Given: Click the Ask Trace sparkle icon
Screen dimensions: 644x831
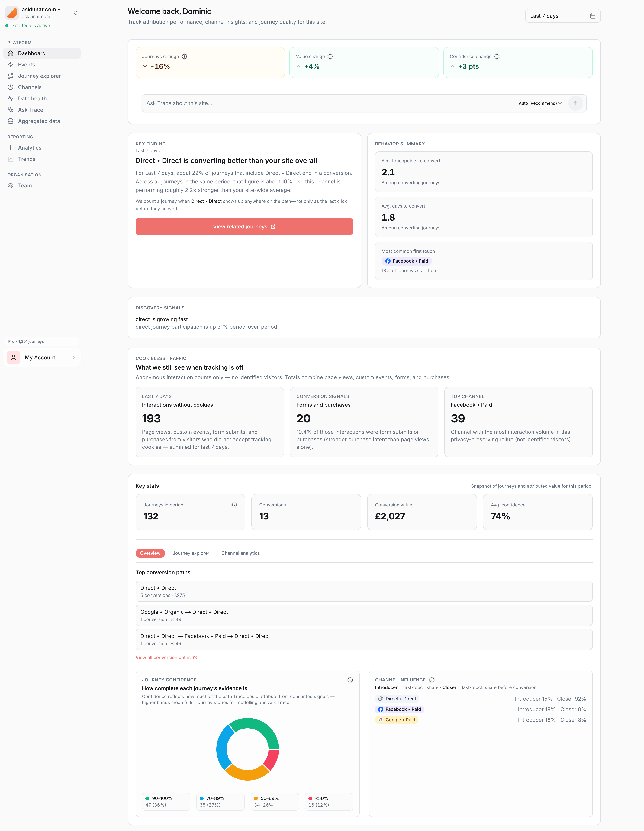Looking at the screenshot, I should pos(11,110).
